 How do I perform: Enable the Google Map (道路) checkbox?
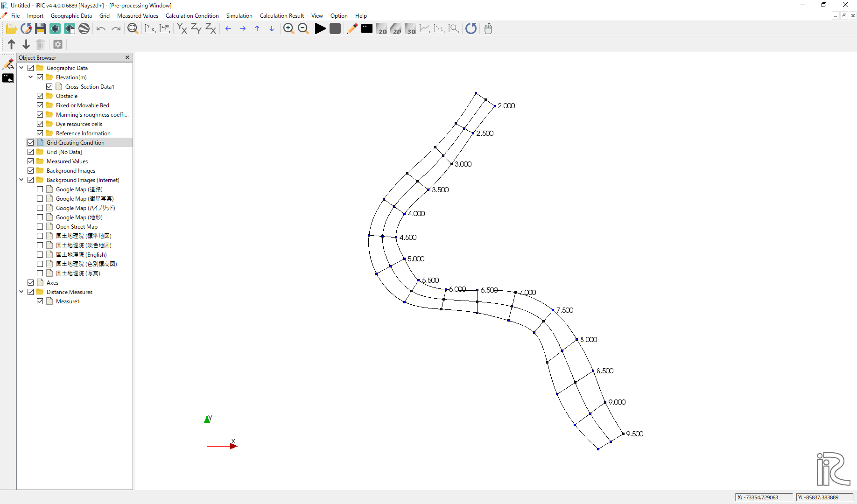tap(40, 189)
